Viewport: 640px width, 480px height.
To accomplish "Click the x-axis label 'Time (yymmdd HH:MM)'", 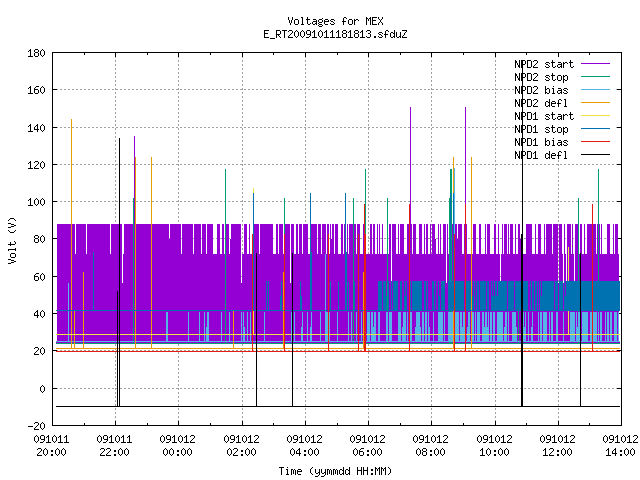I will point(335,471).
